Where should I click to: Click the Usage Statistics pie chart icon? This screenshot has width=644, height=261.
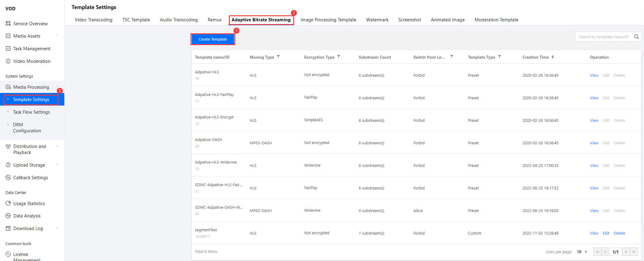click(8, 203)
